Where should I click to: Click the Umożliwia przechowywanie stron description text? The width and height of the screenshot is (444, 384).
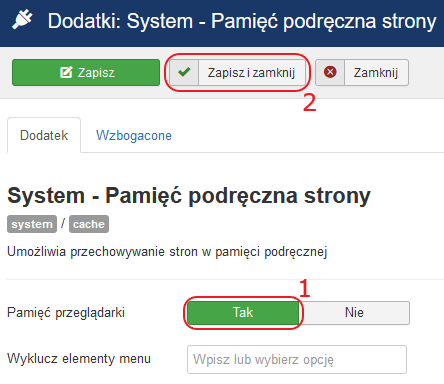click(x=167, y=252)
